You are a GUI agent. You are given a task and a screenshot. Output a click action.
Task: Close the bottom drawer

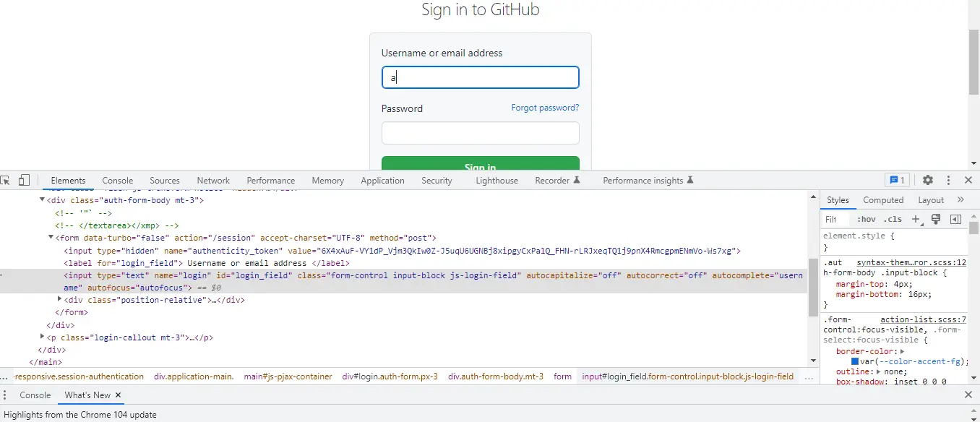point(968,395)
